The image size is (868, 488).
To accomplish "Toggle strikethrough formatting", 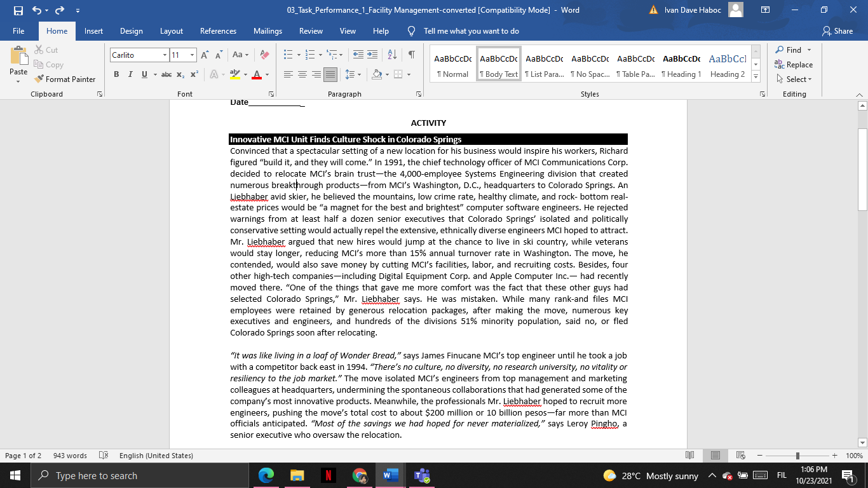I will pos(166,74).
